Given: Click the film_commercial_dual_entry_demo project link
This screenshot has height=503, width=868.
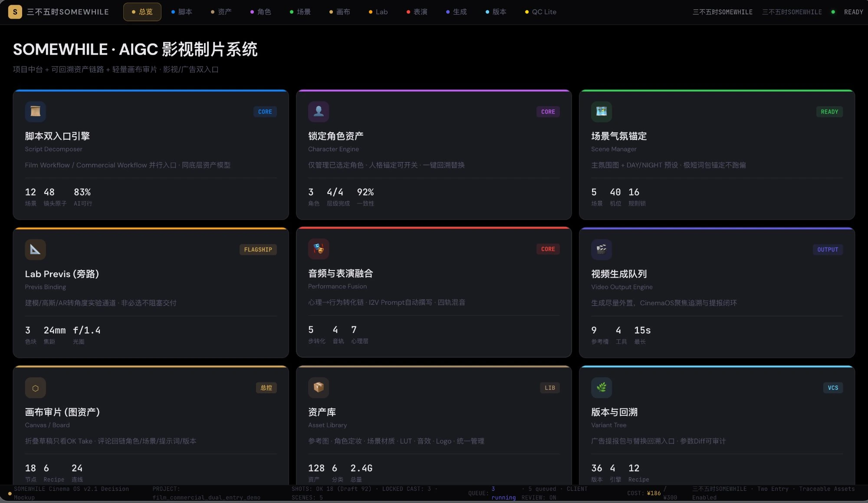Looking at the screenshot, I should point(207,497).
